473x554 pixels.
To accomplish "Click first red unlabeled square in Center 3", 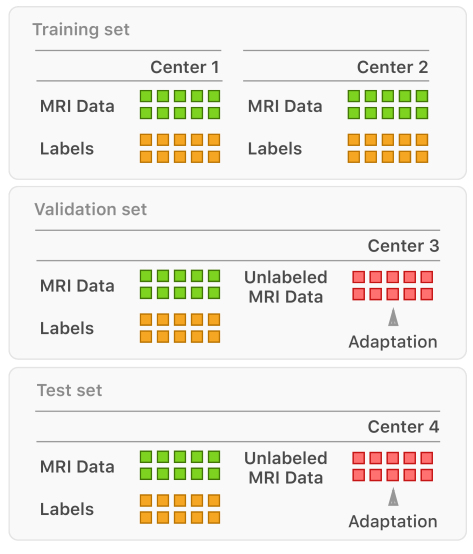I will [x=359, y=277].
